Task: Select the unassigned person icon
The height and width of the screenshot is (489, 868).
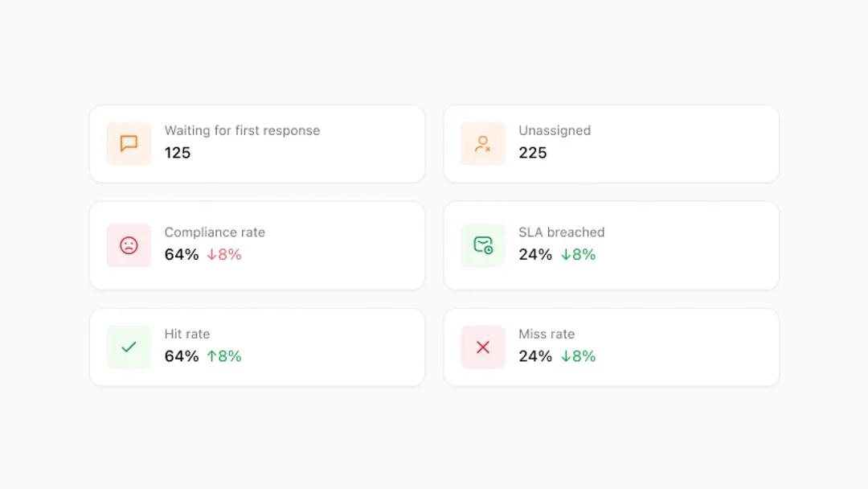Action: (x=481, y=143)
